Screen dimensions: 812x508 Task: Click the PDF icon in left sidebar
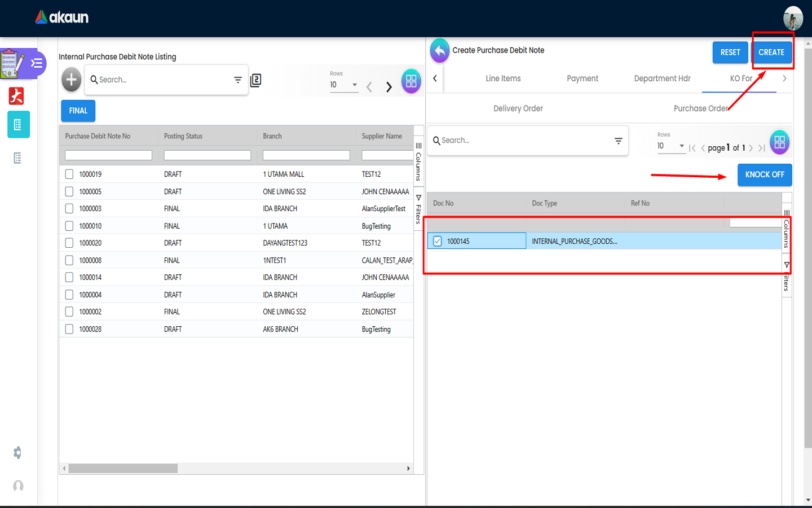16,96
